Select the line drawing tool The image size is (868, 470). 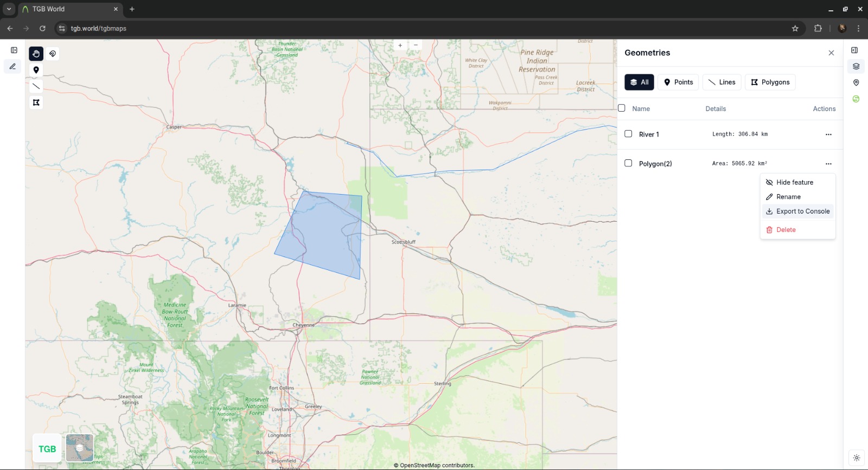click(36, 86)
